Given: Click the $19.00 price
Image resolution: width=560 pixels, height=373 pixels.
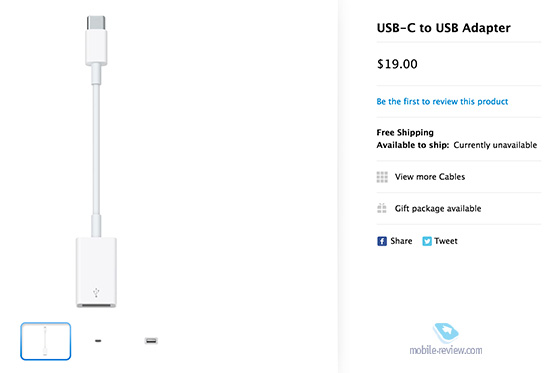Looking at the screenshot, I should pyautogui.click(x=397, y=64).
